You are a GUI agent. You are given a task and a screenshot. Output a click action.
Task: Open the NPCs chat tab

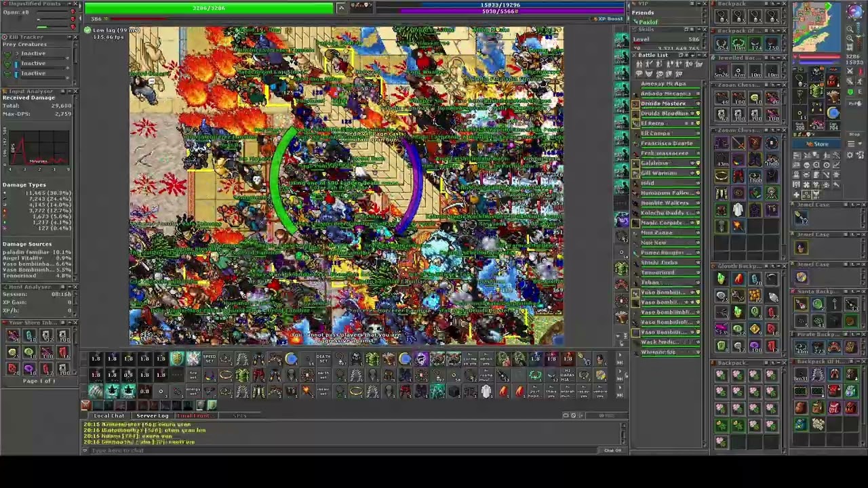(239, 415)
